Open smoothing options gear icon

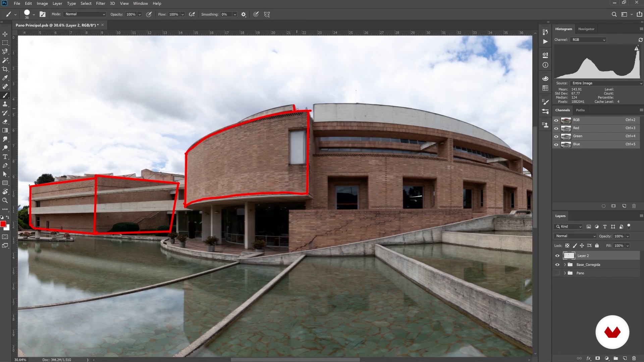[244, 14]
